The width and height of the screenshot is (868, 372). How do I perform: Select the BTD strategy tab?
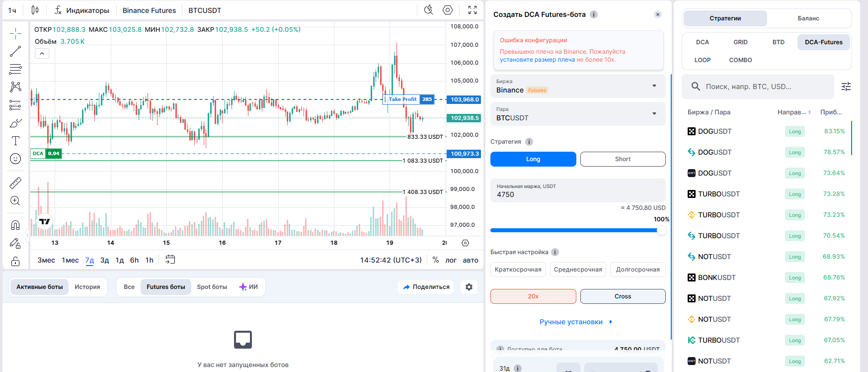[x=779, y=42]
